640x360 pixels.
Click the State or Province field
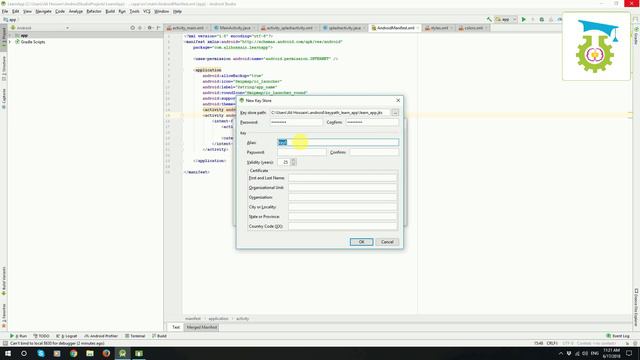coord(342,216)
